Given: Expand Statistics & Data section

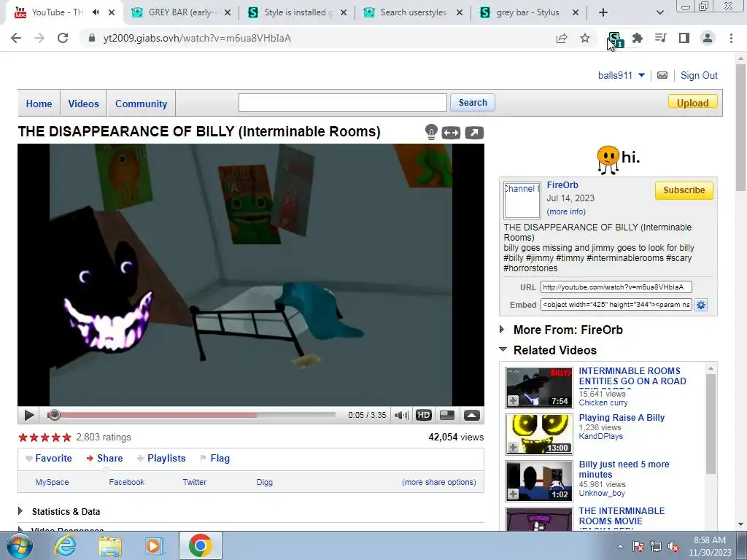Looking at the screenshot, I should tap(20, 511).
